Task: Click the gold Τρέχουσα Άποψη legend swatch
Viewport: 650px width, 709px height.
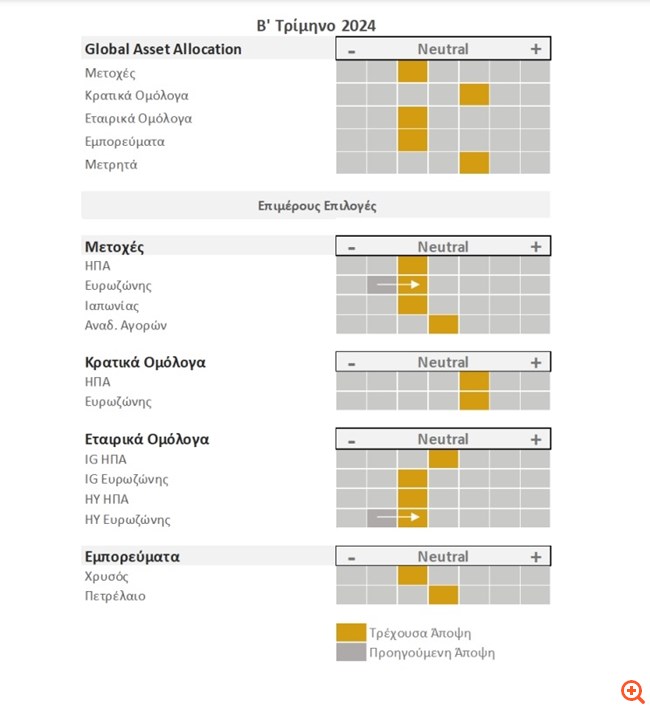Action: tap(351, 632)
